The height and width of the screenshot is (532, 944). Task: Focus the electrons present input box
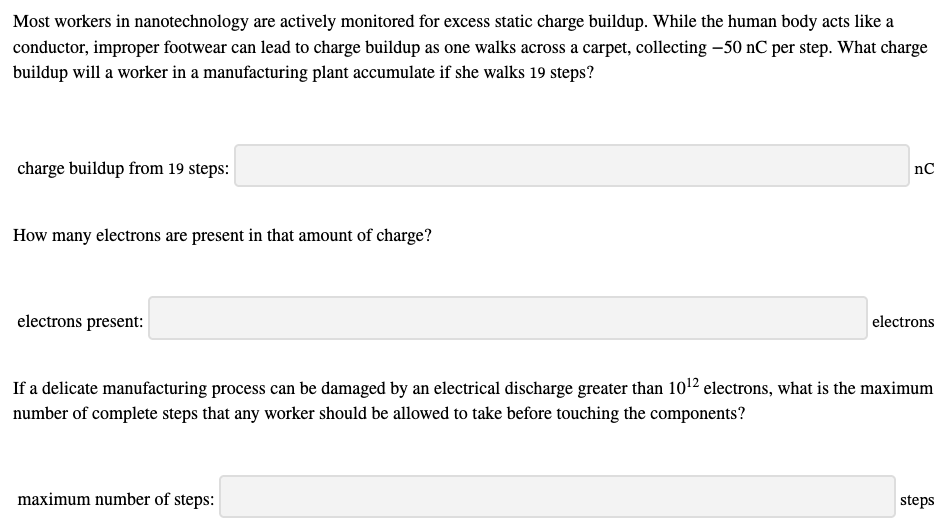pos(508,318)
